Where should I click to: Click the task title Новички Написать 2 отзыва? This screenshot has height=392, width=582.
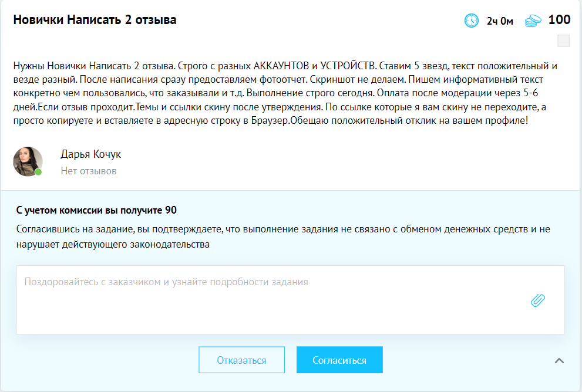tap(95, 19)
